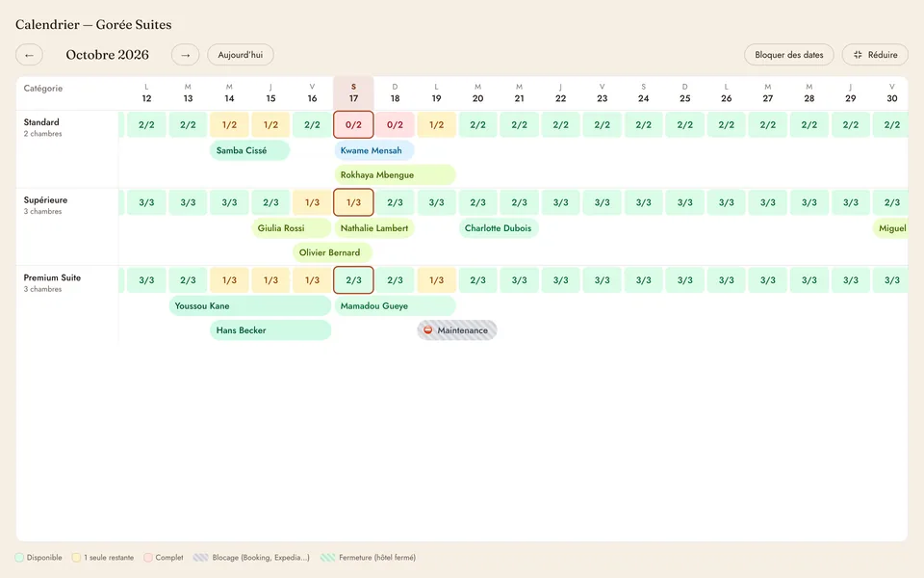Select Rokhaya Mbengue booking bar
Screen dimensions: 924x578
pyautogui.click(x=395, y=174)
